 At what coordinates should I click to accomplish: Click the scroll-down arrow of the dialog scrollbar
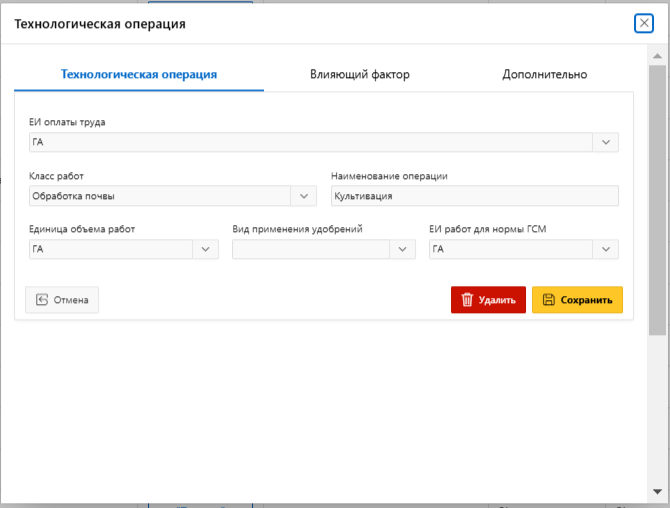(x=657, y=491)
